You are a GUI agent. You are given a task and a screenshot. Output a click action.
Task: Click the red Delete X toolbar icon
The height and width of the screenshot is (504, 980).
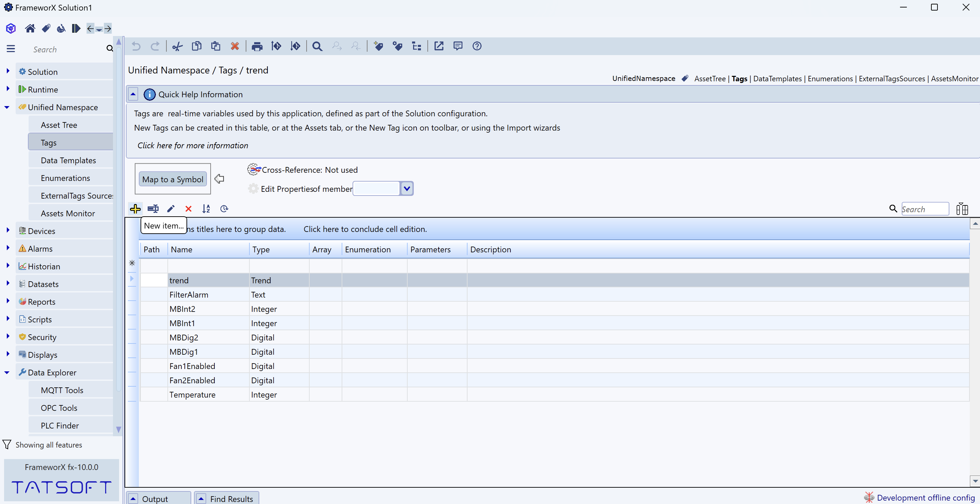pos(235,46)
